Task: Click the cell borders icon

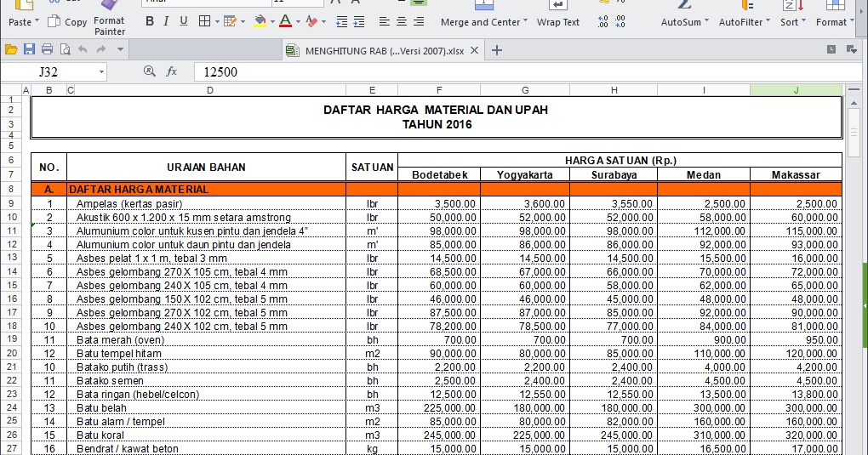Action: tap(204, 21)
